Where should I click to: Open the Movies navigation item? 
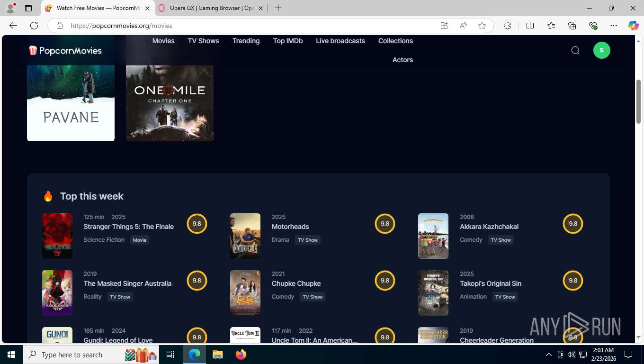(x=163, y=41)
